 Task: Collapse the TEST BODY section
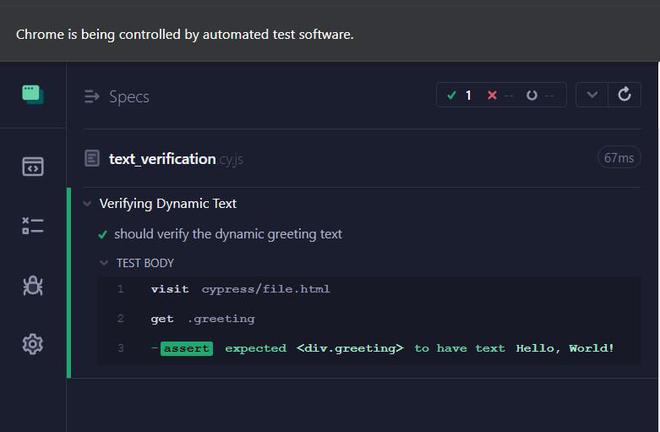104,263
